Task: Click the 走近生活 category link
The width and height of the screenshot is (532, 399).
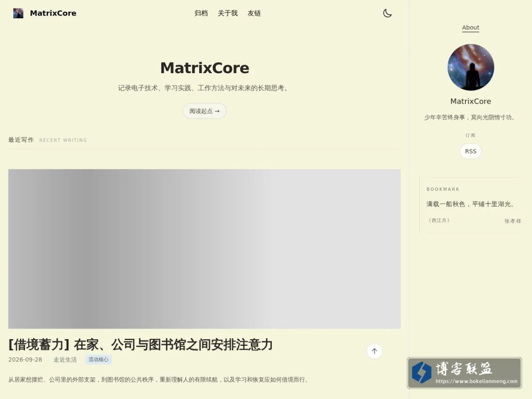Action: [65, 360]
